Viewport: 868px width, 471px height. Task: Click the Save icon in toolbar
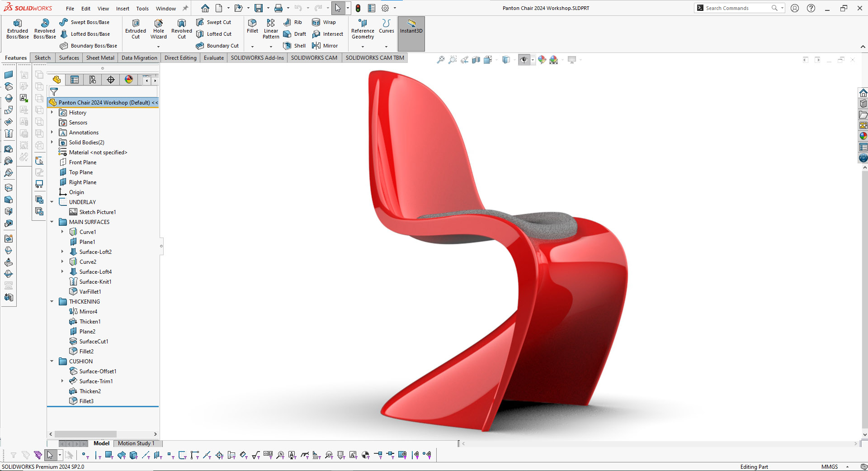259,8
